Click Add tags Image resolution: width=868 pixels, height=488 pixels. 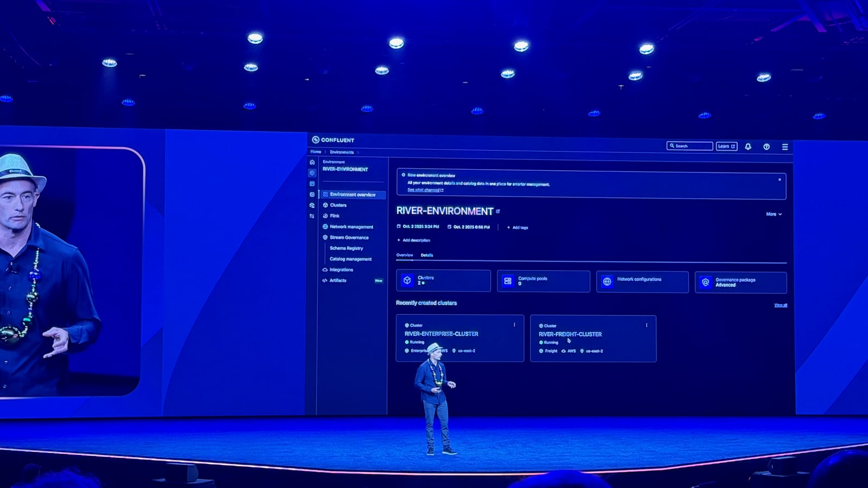tap(518, 228)
